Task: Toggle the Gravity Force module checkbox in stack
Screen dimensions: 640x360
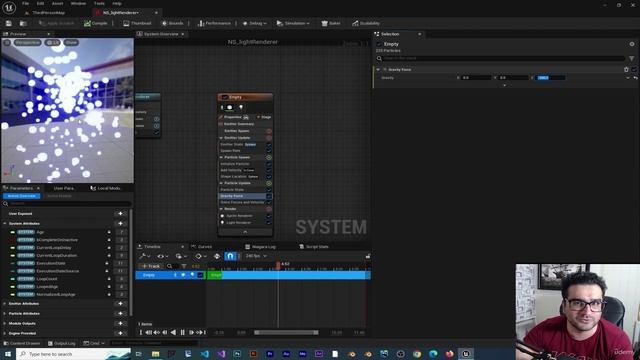Action: [x=269, y=196]
